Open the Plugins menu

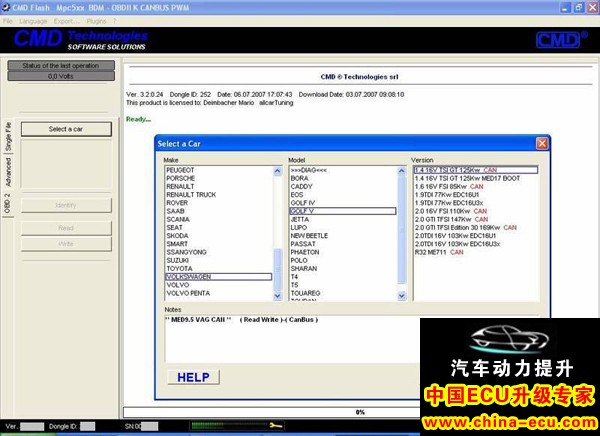click(96, 21)
